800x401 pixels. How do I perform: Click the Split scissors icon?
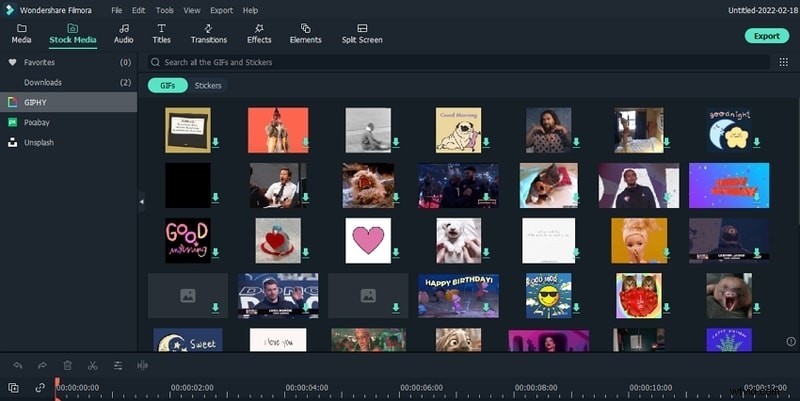(92, 365)
